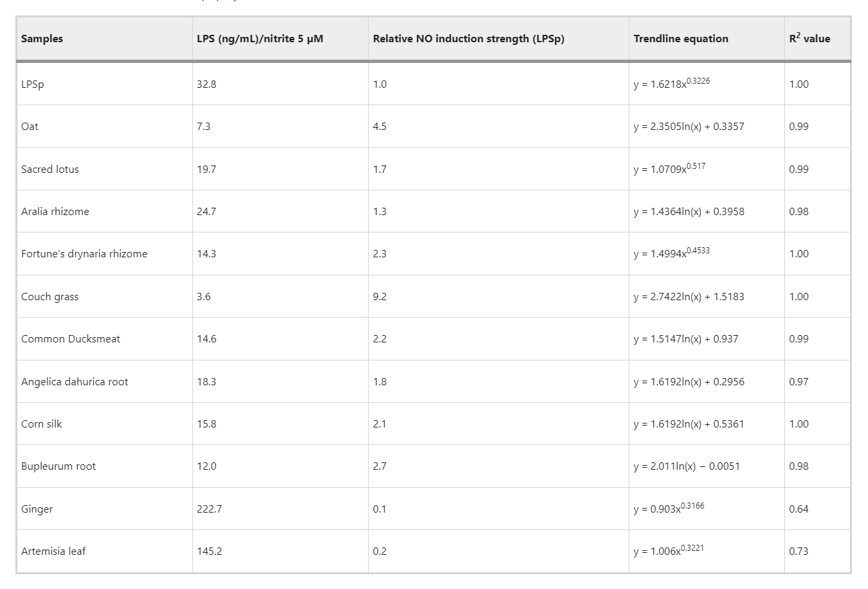
Task: Select the Oat sample name cell
Action: tap(30, 127)
